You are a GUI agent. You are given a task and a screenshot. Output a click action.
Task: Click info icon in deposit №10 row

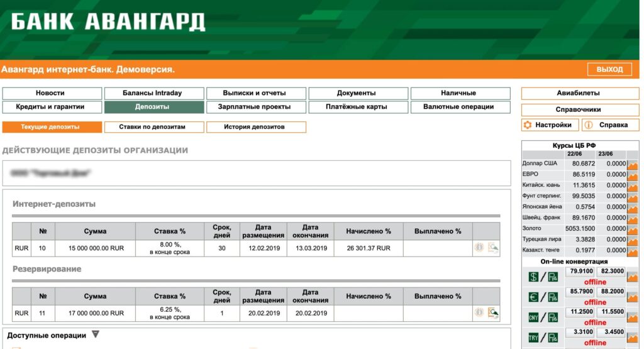tap(479, 248)
